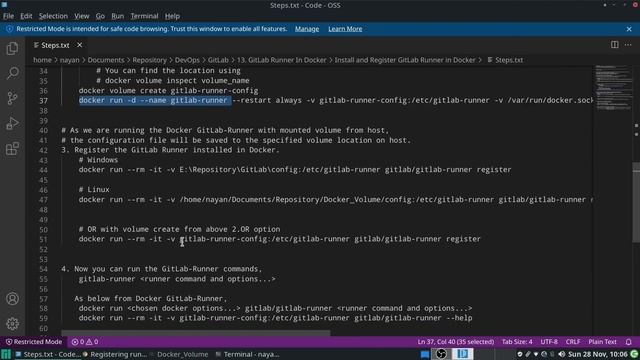Open the Explorer view in activity bar
The image size is (640, 360).
12,49
